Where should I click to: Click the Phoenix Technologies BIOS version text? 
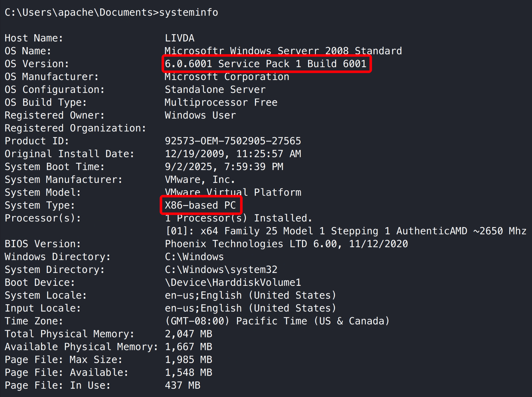click(x=286, y=244)
